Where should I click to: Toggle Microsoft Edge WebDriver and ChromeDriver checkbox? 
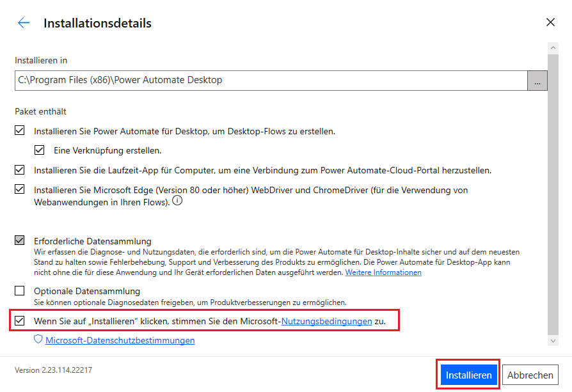click(x=20, y=189)
